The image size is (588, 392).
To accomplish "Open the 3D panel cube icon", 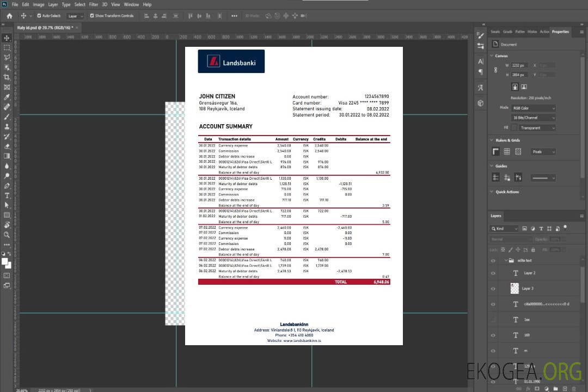I will click(x=481, y=103).
